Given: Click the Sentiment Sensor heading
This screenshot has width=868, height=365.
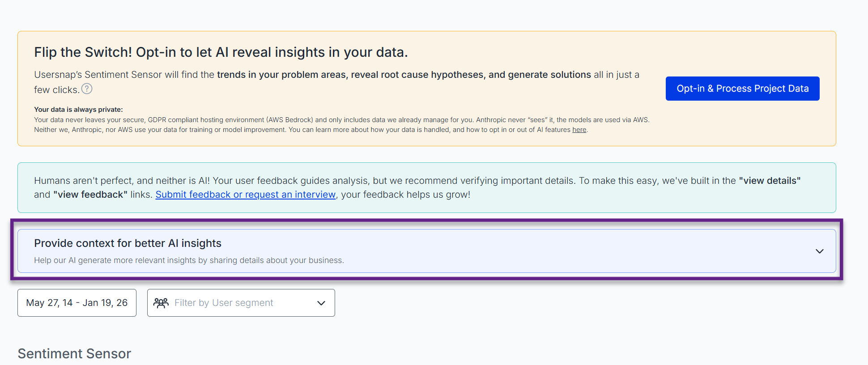Looking at the screenshot, I should [x=74, y=354].
